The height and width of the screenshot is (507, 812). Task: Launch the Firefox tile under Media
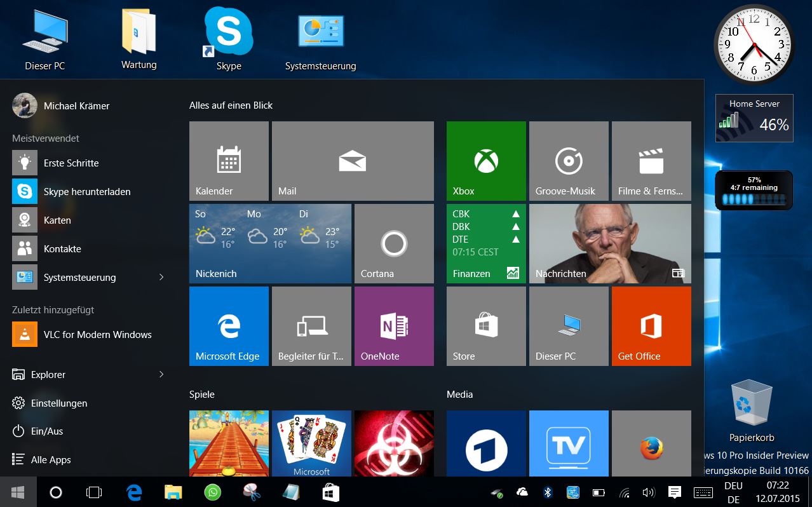pos(651,443)
